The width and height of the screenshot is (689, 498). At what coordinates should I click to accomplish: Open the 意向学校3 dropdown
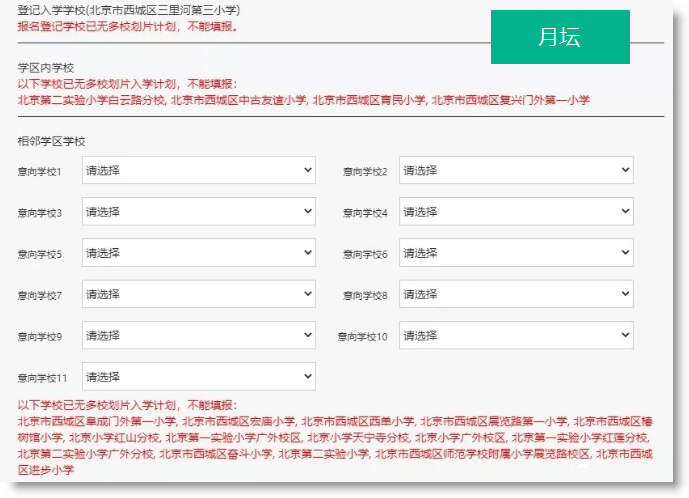point(199,211)
